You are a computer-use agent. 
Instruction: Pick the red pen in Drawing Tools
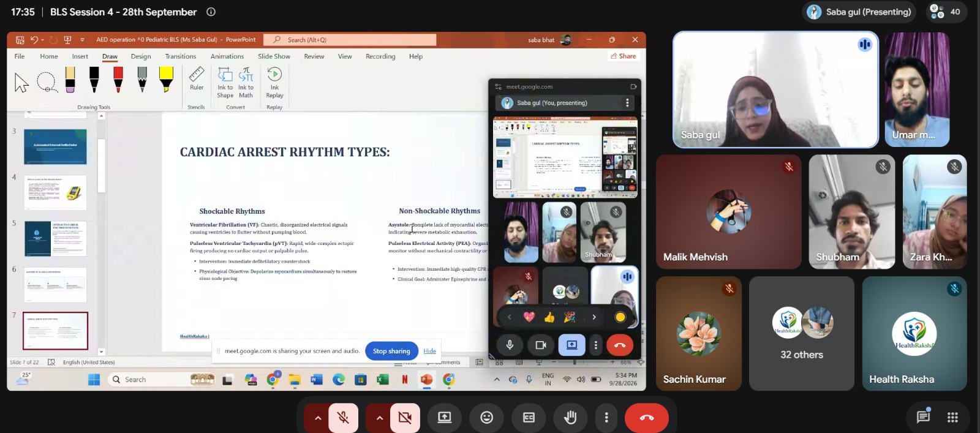coord(118,80)
